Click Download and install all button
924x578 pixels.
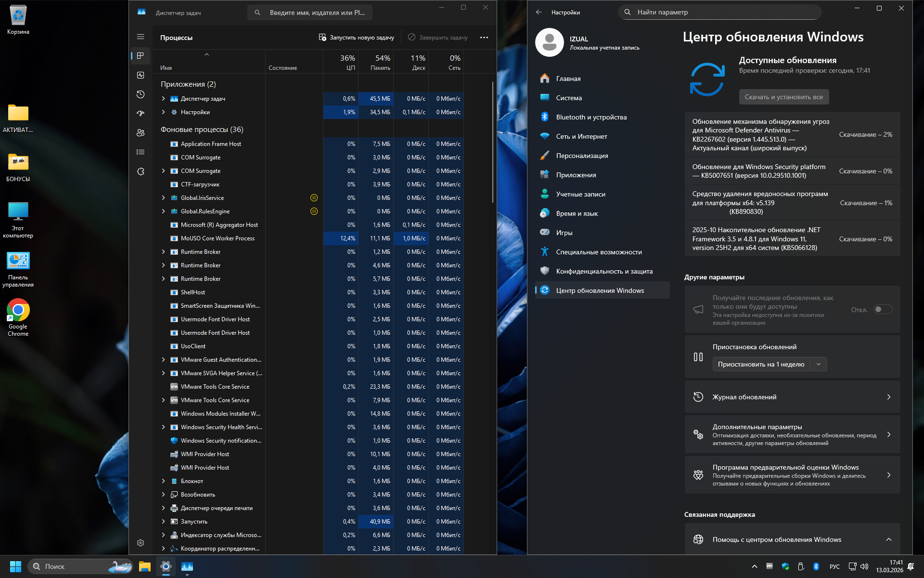[783, 97]
